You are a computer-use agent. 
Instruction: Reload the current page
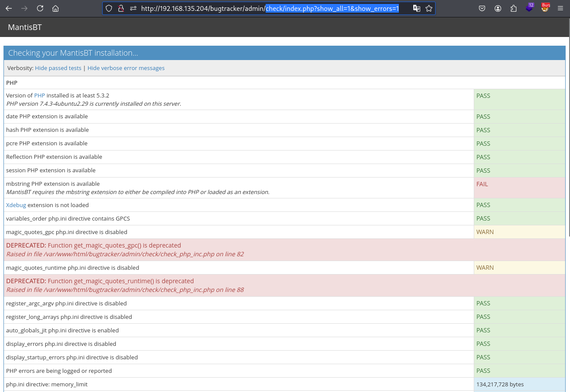pos(40,8)
